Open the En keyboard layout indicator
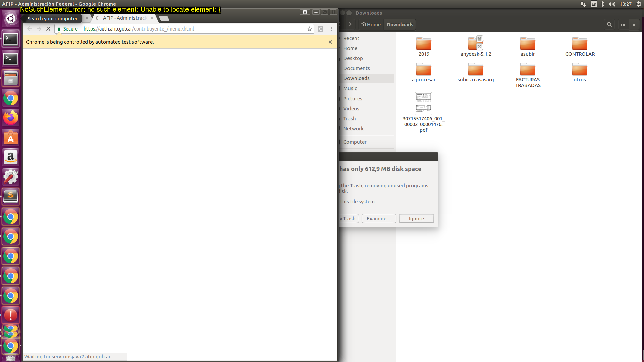This screenshot has height=362, width=644. (x=594, y=4)
